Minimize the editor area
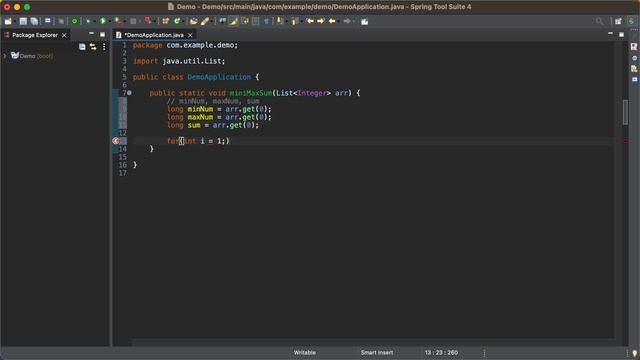Image resolution: width=640 pixels, height=360 pixels. click(x=610, y=34)
